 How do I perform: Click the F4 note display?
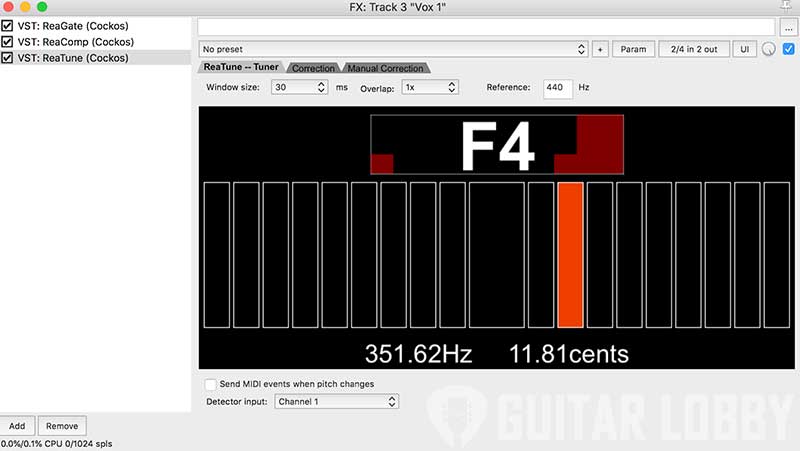(497, 145)
